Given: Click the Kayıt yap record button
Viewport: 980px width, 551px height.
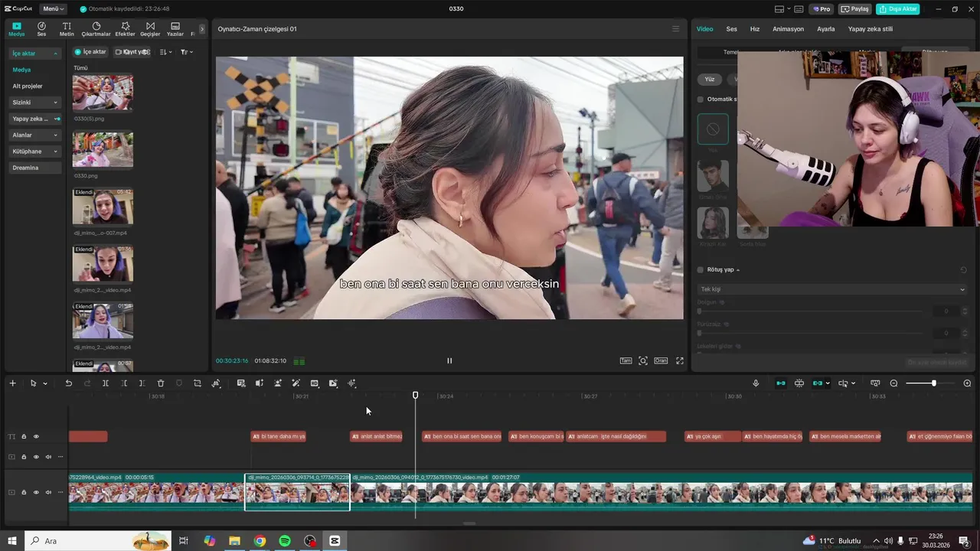Looking at the screenshot, I should pyautogui.click(x=132, y=52).
